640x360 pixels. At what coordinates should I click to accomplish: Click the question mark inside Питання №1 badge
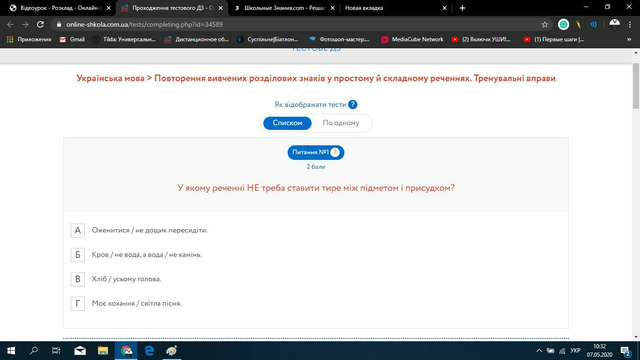tap(335, 152)
